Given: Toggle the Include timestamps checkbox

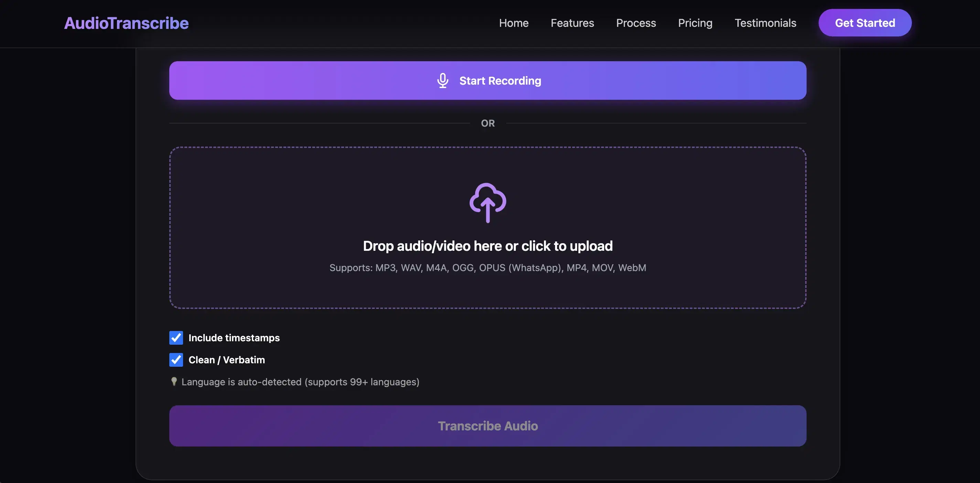Looking at the screenshot, I should [x=176, y=338].
